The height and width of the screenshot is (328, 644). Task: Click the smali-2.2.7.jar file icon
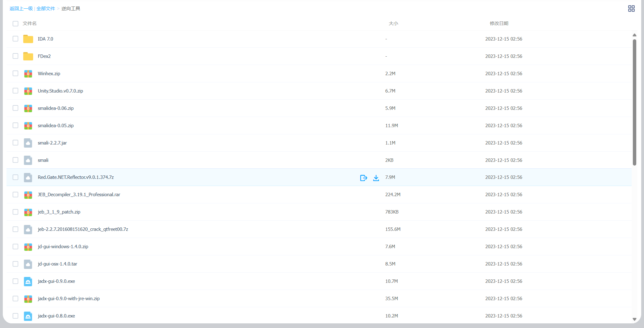point(28,143)
